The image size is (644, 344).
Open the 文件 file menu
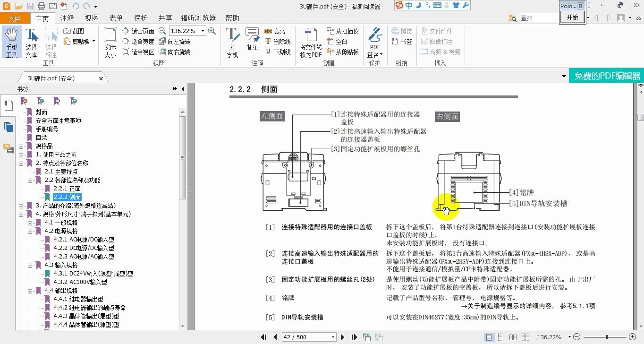point(15,18)
